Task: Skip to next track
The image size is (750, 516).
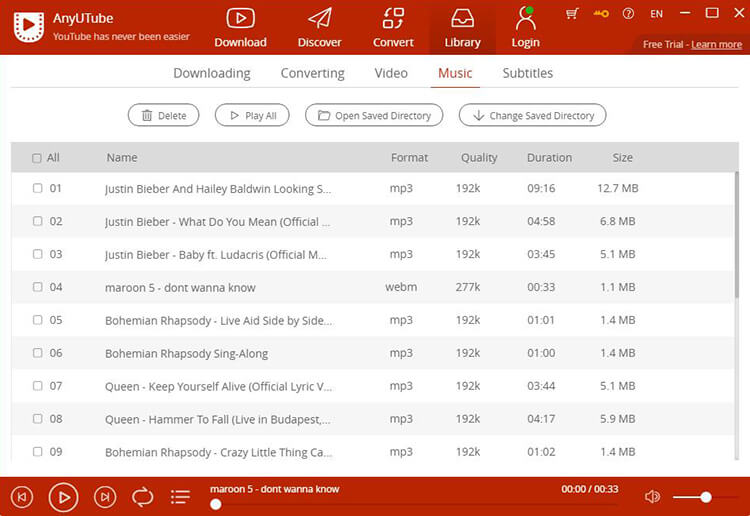Action: 105,497
